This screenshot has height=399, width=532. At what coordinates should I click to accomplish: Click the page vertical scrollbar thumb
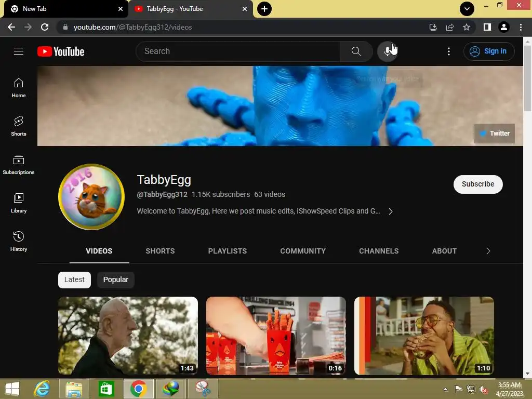point(527,77)
